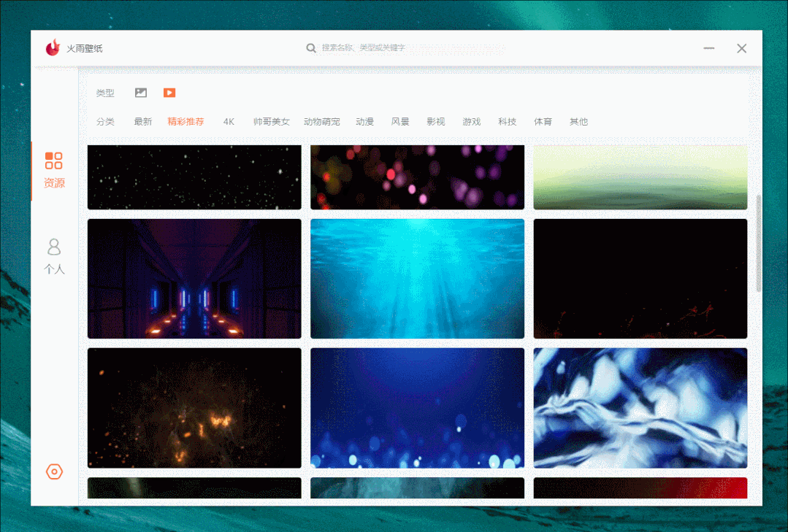Open the green misty horizon wallpaper thumbnail
The height and width of the screenshot is (532, 788).
click(x=640, y=177)
